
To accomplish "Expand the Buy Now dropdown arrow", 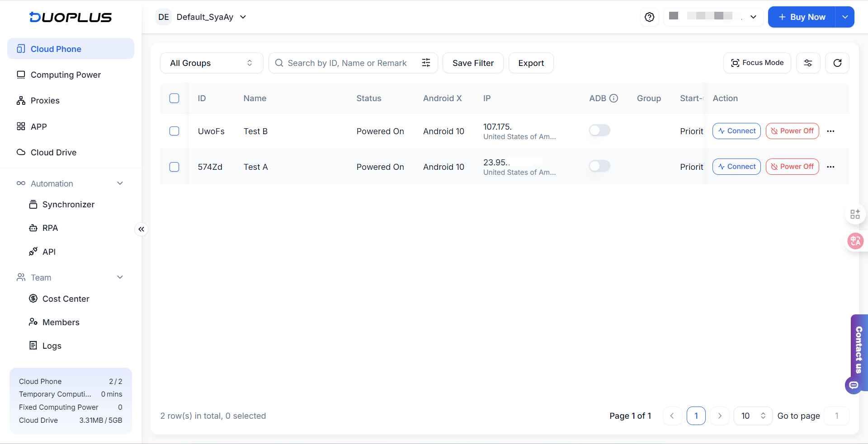I will point(844,17).
